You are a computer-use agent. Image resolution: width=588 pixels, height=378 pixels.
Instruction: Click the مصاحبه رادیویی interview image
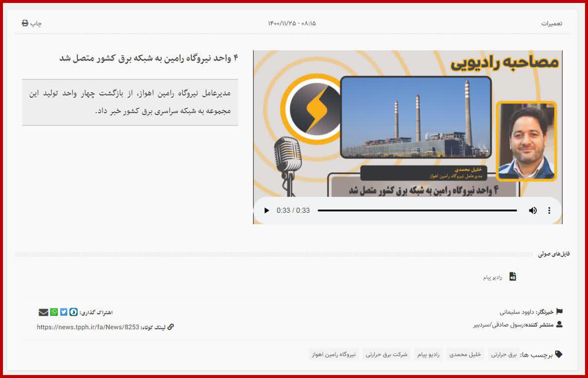[407, 124]
